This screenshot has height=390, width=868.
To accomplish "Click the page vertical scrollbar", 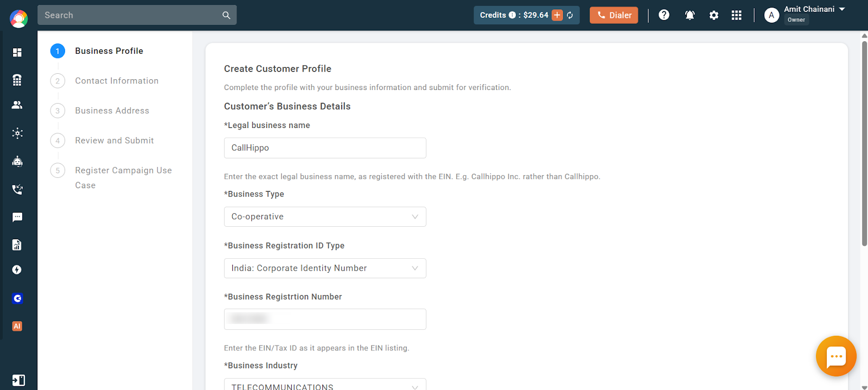I will [864, 143].
